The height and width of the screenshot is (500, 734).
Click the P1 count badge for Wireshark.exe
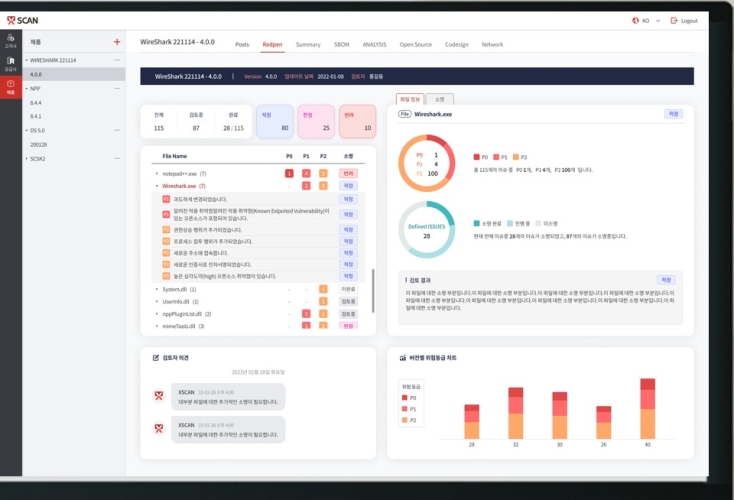(306, 186)
